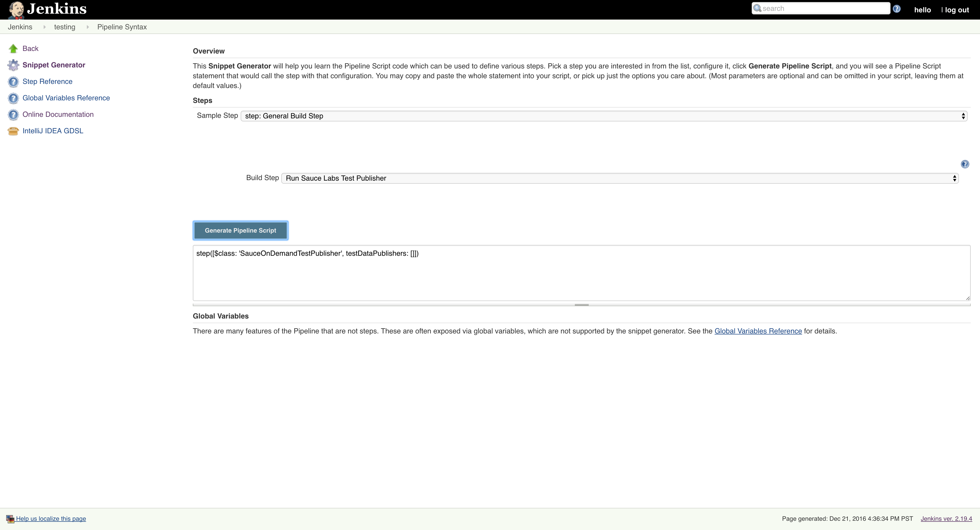Click the Step Reference question mark icon
The width and height of the screenshot is (980, 530).
pos(13,82)
